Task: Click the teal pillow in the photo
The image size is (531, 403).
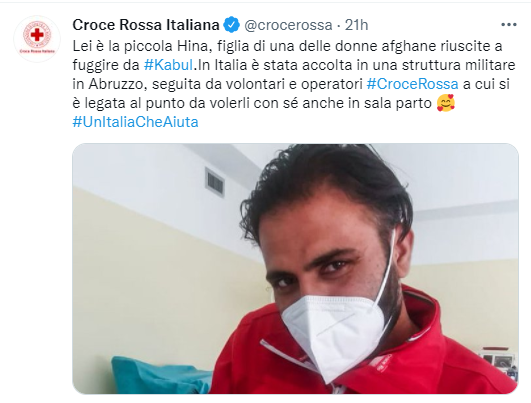Action: pyautogui.click(x=159, y=375)
